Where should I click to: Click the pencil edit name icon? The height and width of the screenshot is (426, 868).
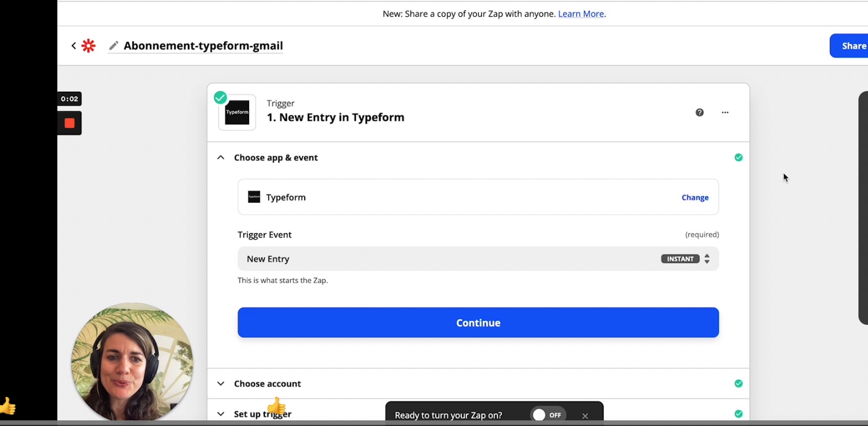click(114, 46)
